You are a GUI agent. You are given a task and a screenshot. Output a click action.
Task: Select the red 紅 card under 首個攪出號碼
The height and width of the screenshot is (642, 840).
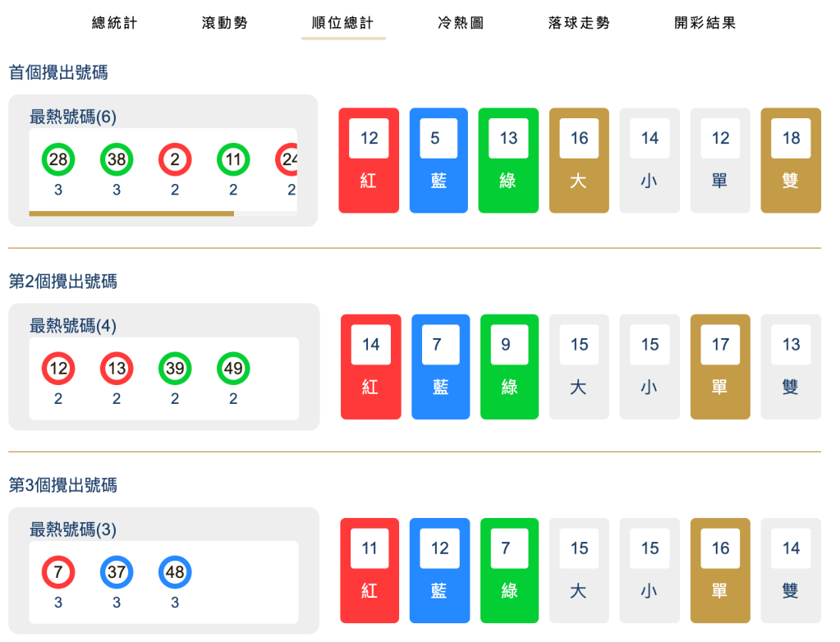tap(368, 160)
